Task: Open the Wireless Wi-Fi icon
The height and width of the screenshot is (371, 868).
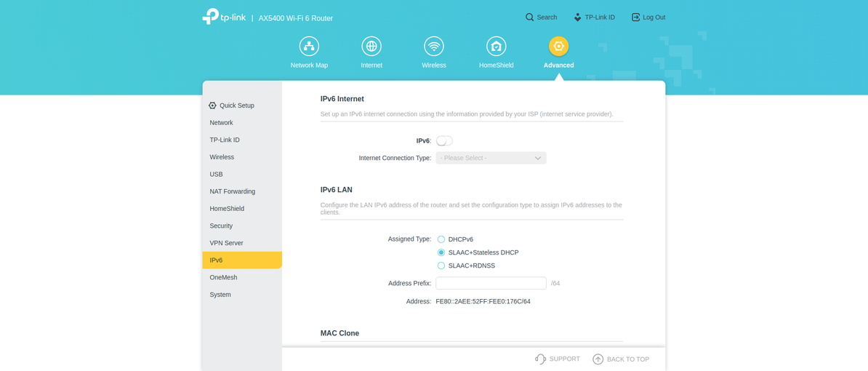Action: [x=434, y=47]
